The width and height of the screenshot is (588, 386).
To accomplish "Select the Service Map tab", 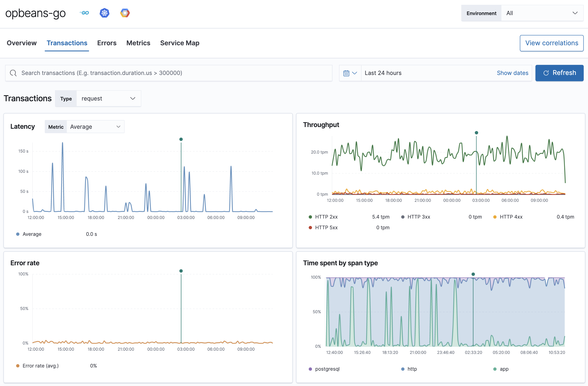I will pos(180,43).
